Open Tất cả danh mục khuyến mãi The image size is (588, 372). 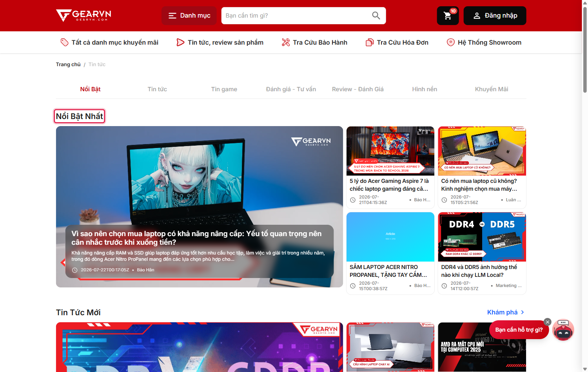(x=109, y=42)
